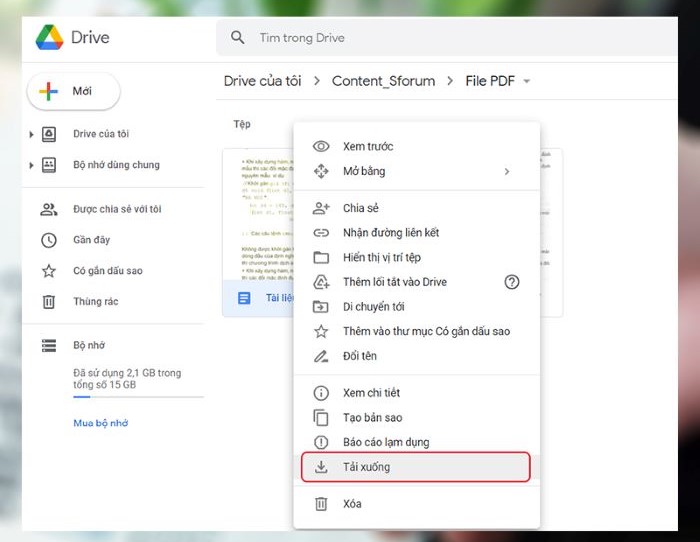Open the 'File PDF' folder dropdown arrow

coord(527,81)
